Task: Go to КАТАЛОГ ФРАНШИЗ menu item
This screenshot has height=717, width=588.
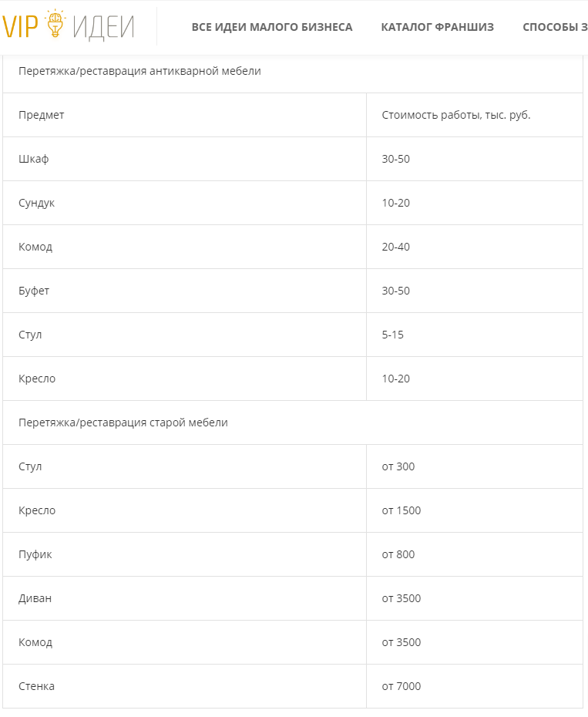Action: click(x=437, y=27)
